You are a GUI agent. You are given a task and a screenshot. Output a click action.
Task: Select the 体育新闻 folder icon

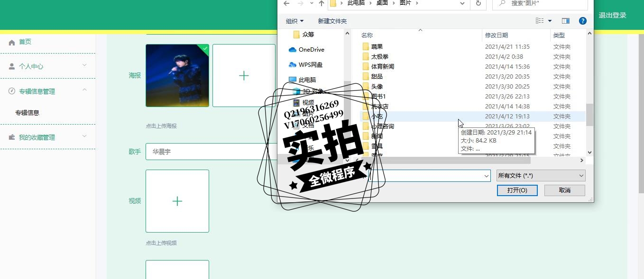365,66
